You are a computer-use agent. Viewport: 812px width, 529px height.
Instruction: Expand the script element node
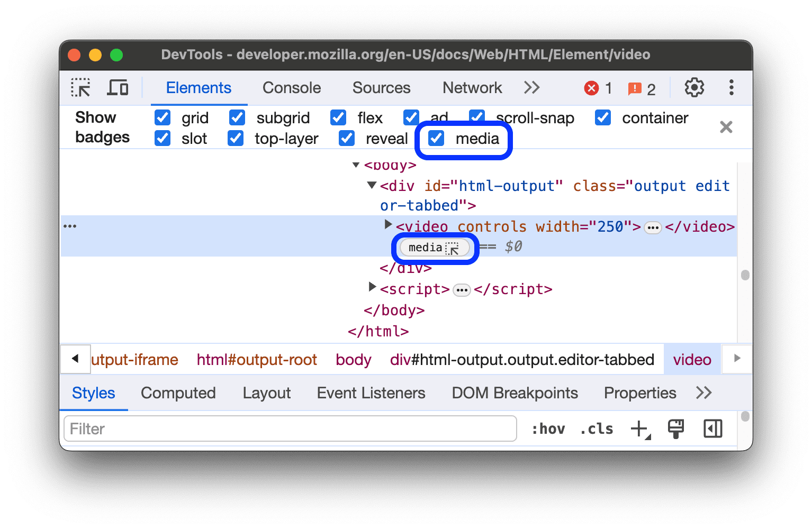pyautogui.click(x=372, y=287)
